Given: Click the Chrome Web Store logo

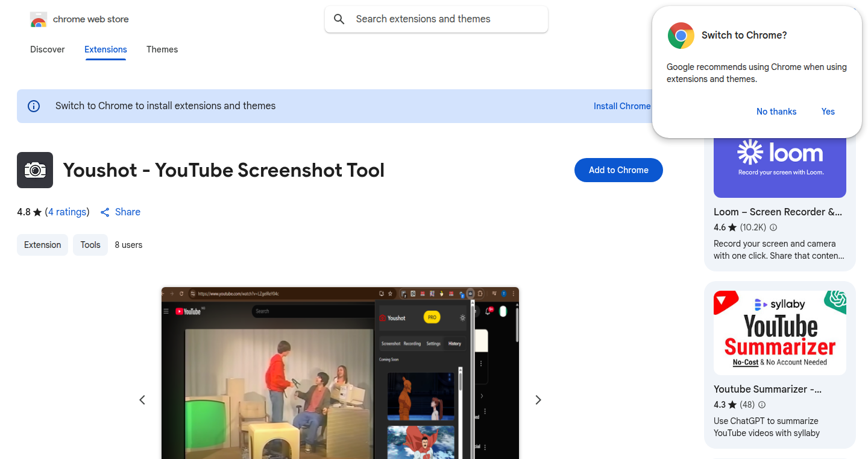Looking at the screenshot, I should coord(39,19).
